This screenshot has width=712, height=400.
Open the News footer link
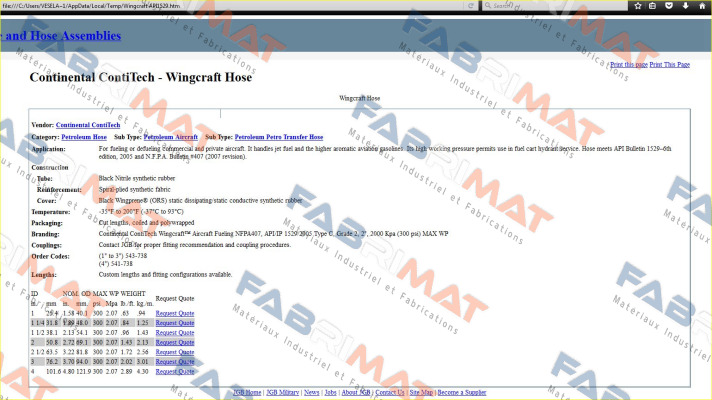click(x=312, y=392)
